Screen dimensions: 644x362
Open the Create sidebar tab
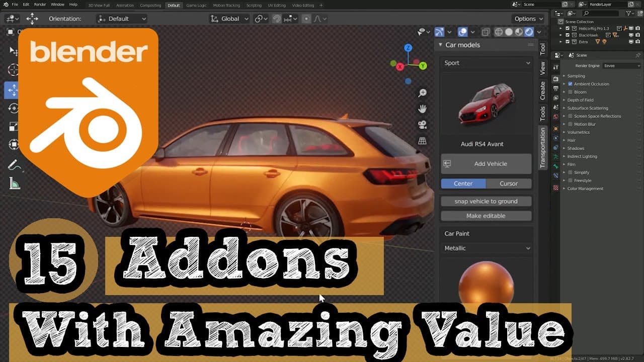(x=542, y=91)
